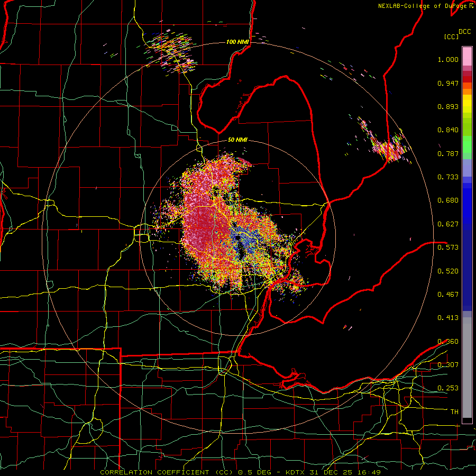Select the 0.840 color scale value
The width and height of the screenshot is (476, 476).
pos(448,130)
